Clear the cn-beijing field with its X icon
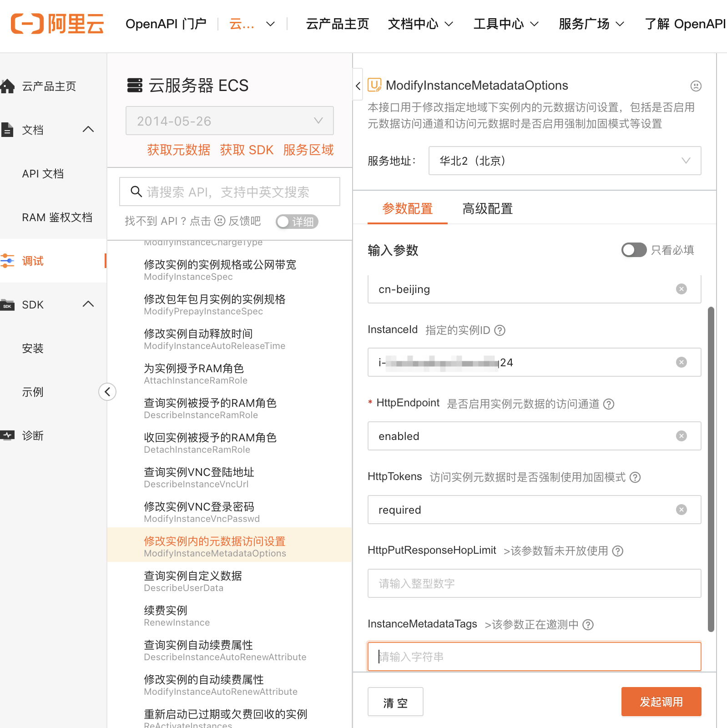The height and width of the screenshot is (728, 727). click(681, 289)
